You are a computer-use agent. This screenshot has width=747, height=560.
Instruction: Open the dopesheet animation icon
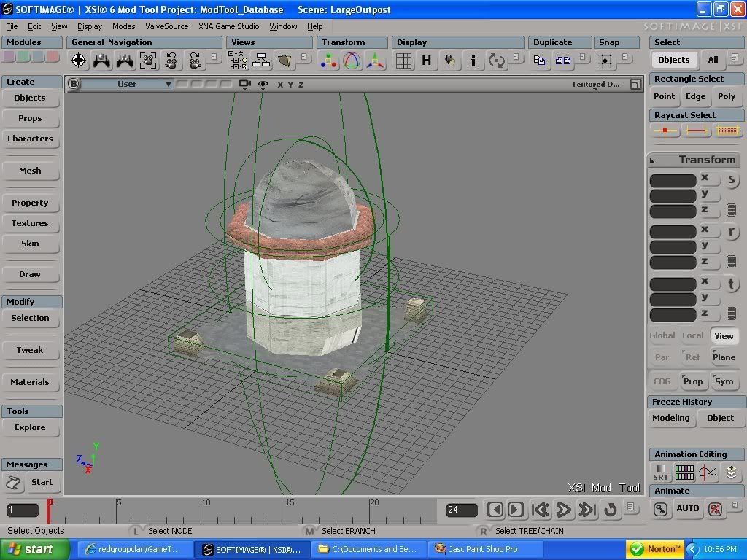[x=684, y=472]
